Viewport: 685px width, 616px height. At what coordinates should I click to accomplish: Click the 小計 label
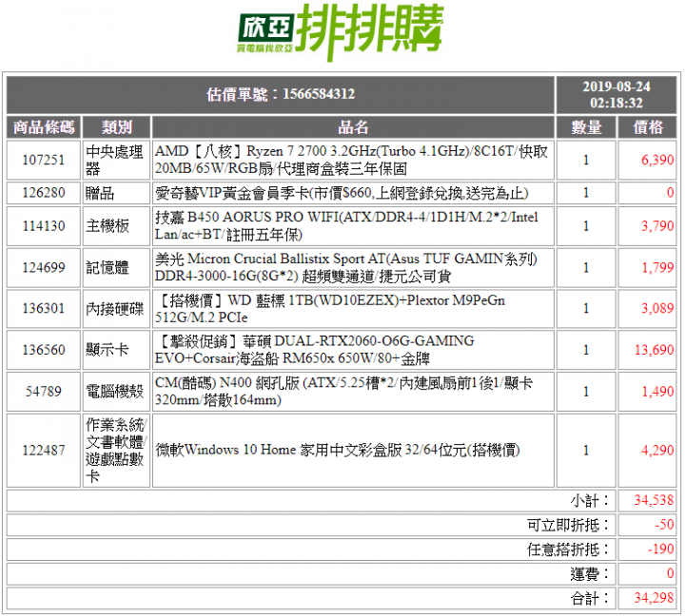[589, 500]
